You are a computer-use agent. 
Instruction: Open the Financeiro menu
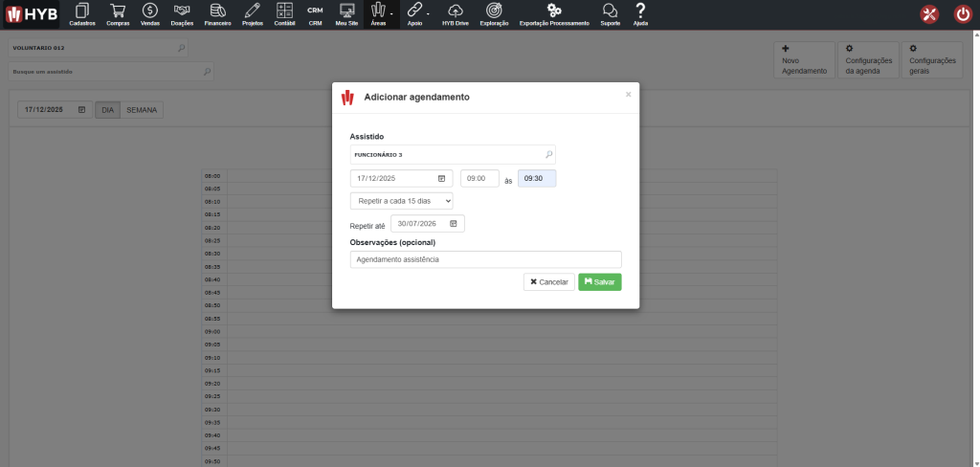point(218,13)
